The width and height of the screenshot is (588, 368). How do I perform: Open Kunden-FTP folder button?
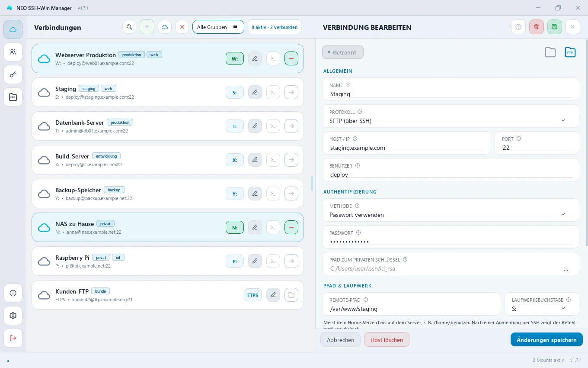(x=291, y=295)
